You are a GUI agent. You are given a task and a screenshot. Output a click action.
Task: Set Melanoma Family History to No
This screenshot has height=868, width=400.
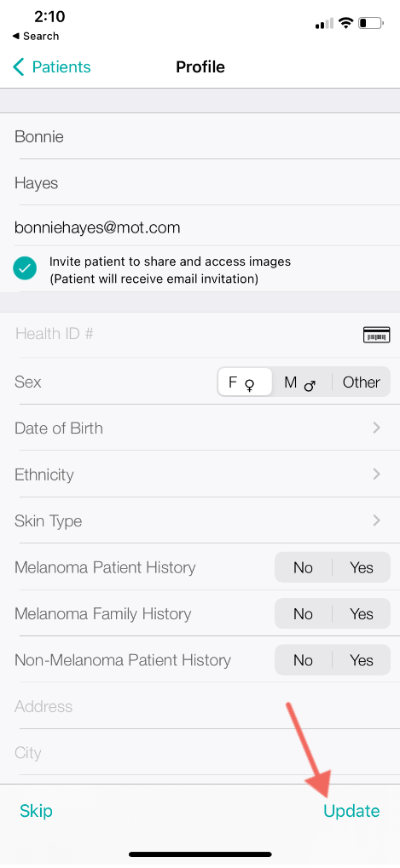[x=303, y=614]
